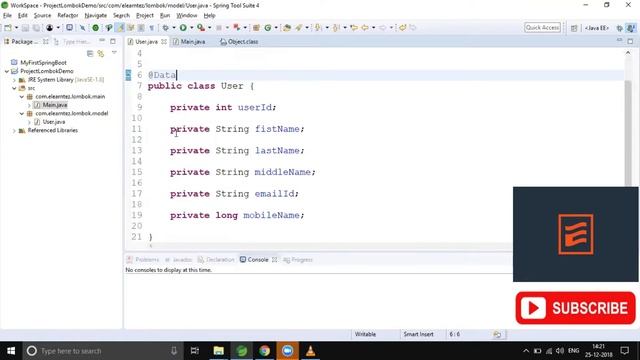Click the Open Perspective icon
The image size is (640, 360).
click(x=574, y=28)
